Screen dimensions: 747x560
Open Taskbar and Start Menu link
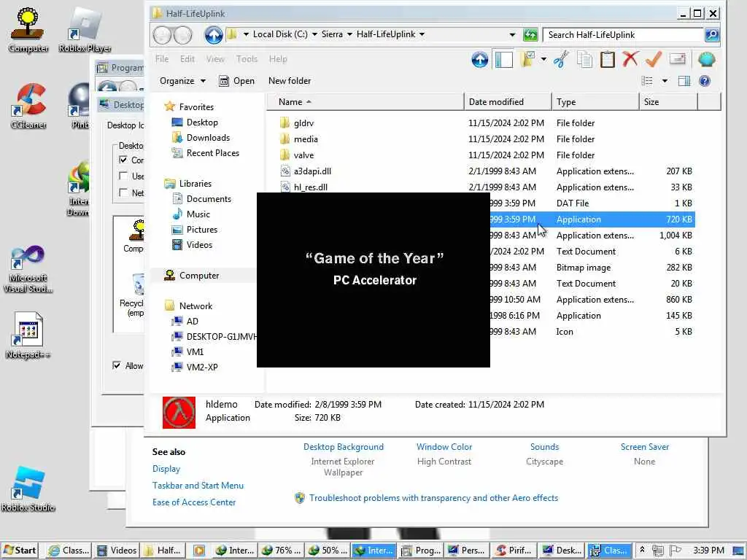(x=198, y=485)
